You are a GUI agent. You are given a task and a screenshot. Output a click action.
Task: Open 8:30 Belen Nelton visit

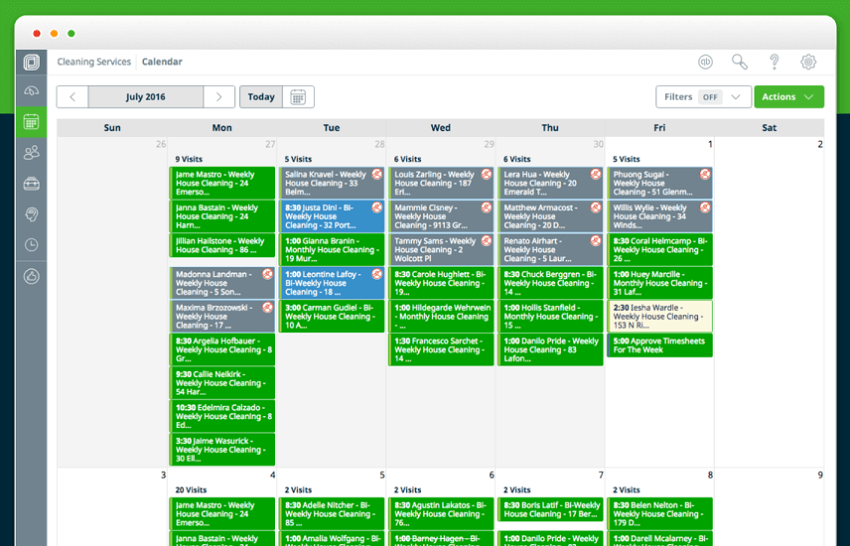pyautogui.click(x=660, y=514)
